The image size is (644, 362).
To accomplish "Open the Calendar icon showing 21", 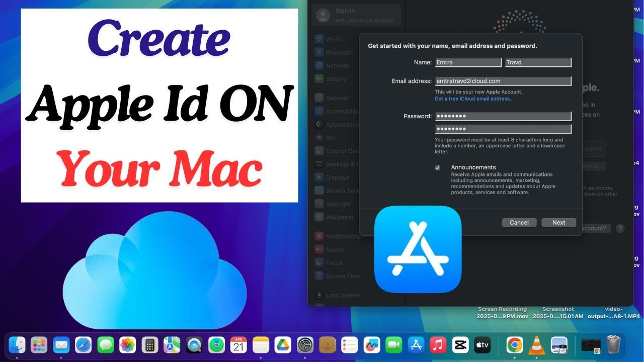I will tap(238, 345).
